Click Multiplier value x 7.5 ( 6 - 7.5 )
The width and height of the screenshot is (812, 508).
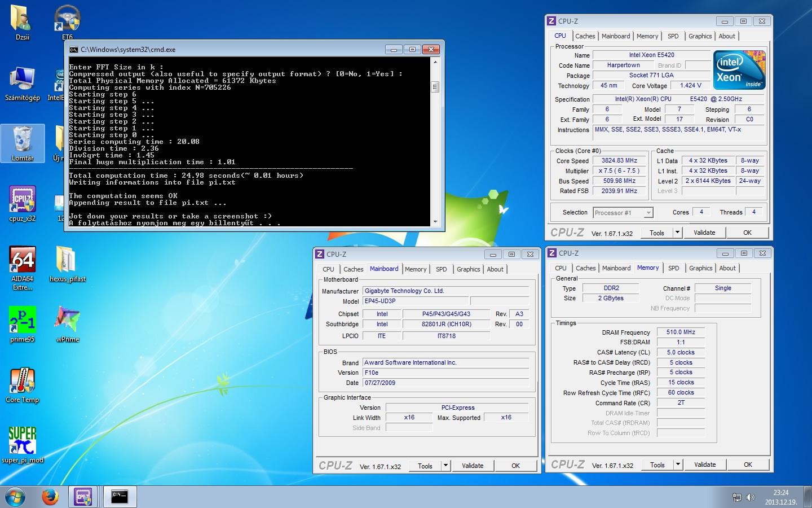(x=619, y=170)
